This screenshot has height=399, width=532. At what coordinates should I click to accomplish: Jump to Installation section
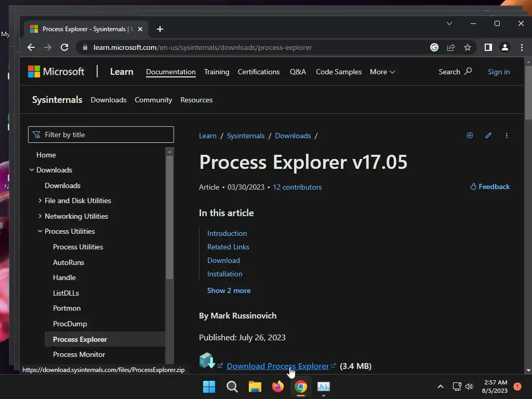[224, 274]
